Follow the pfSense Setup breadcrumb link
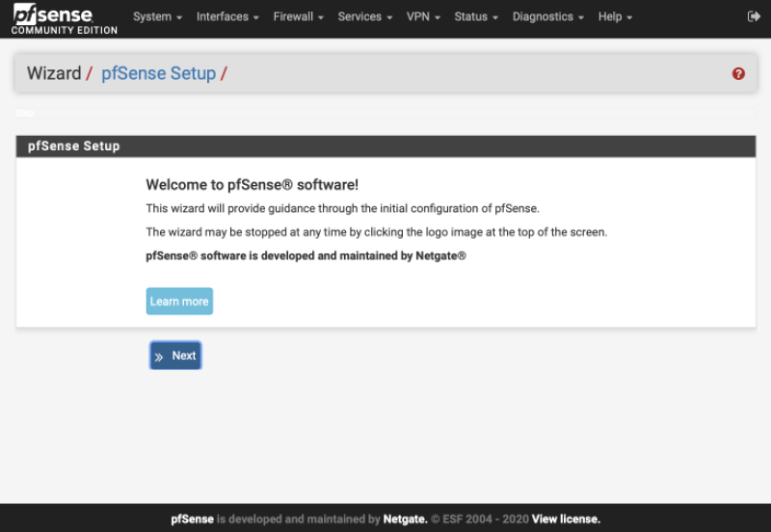 point(158,74)
